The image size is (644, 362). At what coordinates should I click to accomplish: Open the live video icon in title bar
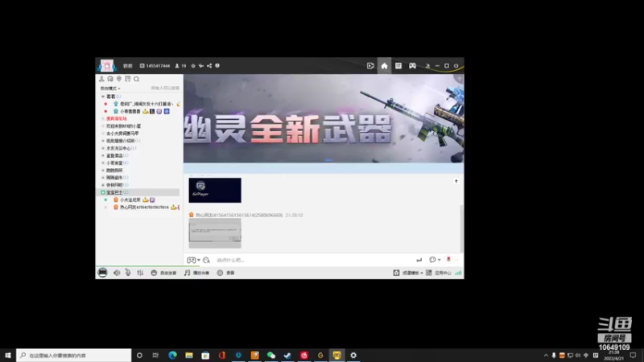370,66
